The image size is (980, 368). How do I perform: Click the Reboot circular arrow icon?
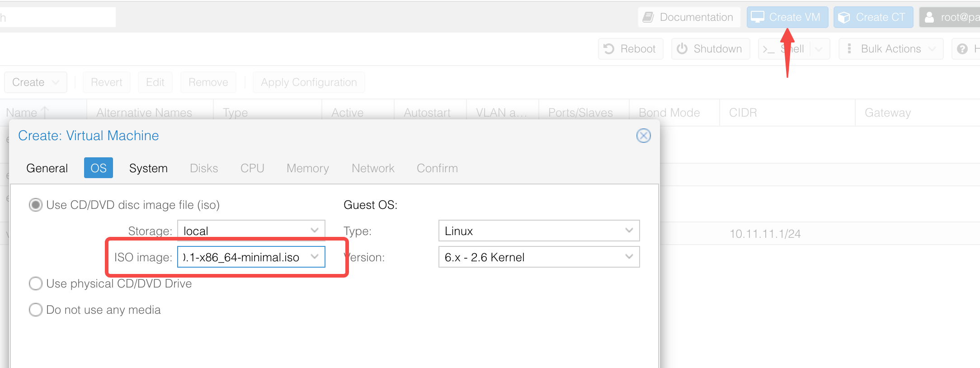pyautogui.click(x=609, y=49)
